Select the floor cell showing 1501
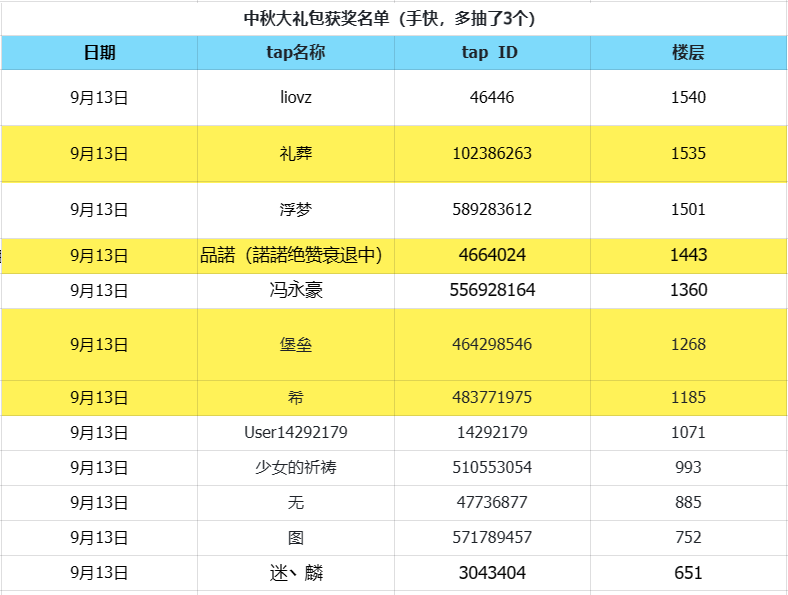 [688, 210]
